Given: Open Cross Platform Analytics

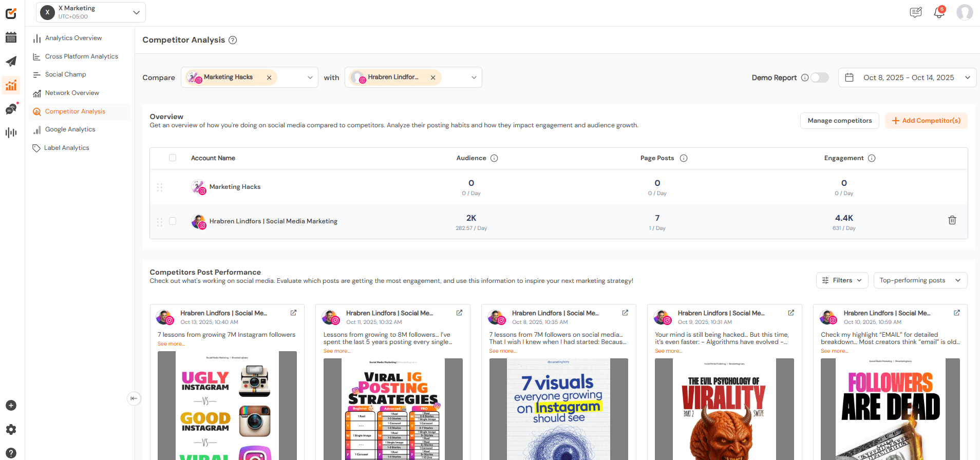Looking at the screenshot, I should tap(82, 56).
